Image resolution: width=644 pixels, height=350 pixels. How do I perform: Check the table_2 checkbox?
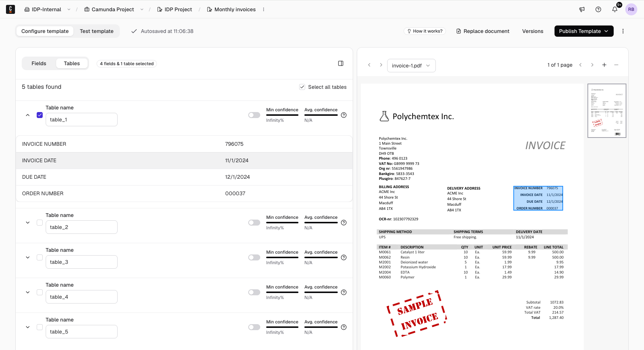(x=40, y=223)
